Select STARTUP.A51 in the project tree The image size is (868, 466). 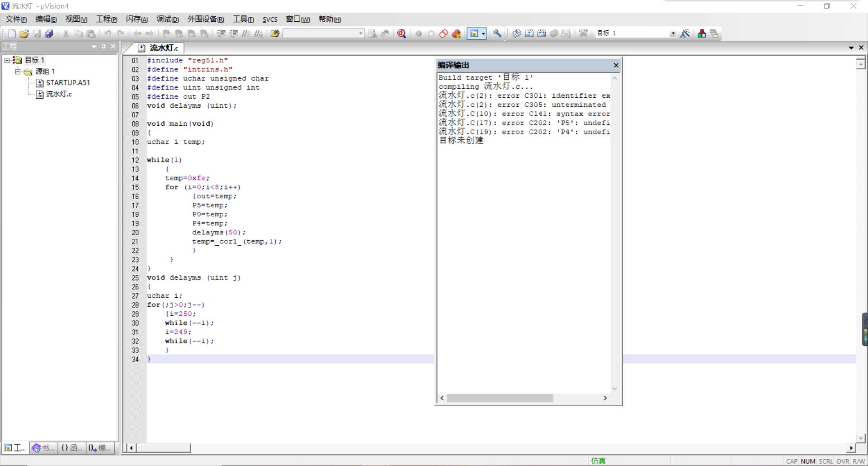tap(68, 83)
